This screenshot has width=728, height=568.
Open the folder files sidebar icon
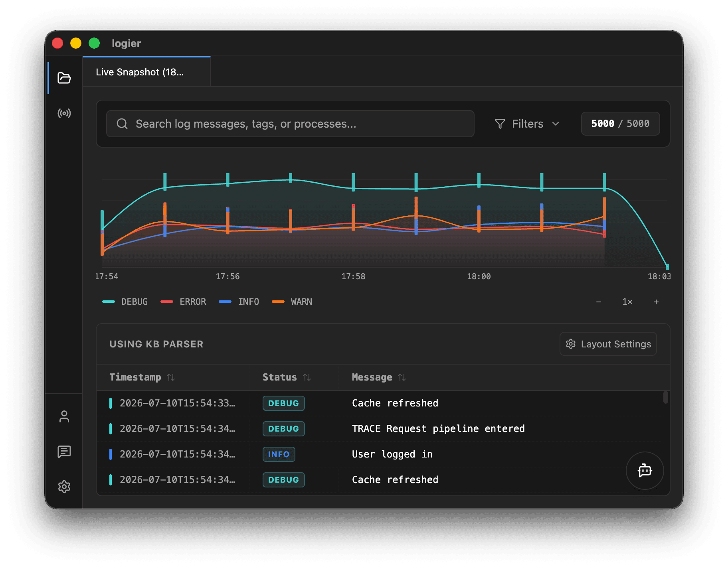point(64,78)
